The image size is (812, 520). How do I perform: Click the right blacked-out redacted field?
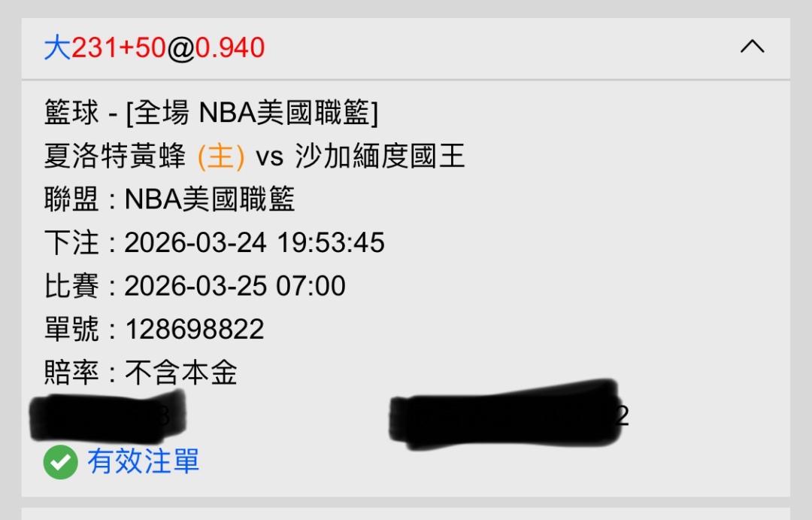(504, 415)
